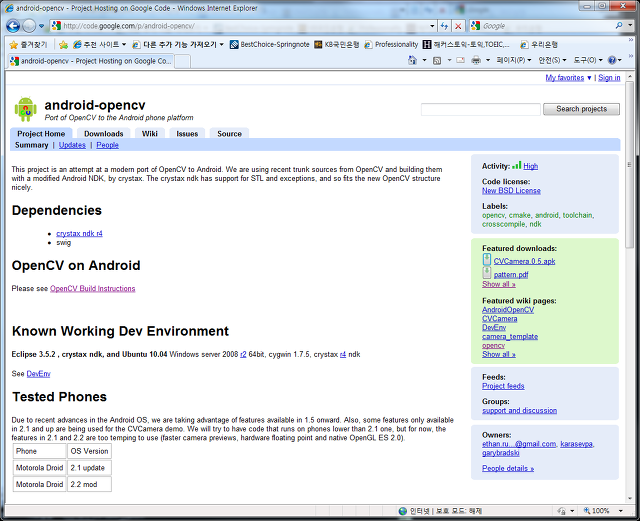This screenshot has width=640, height=521.
Task: Click the Sign in link
Action: click(609, 78)
